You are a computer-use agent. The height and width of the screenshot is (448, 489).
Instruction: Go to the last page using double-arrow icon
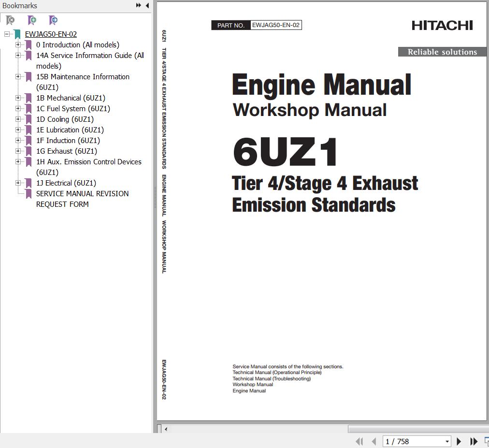coord(473,441)
